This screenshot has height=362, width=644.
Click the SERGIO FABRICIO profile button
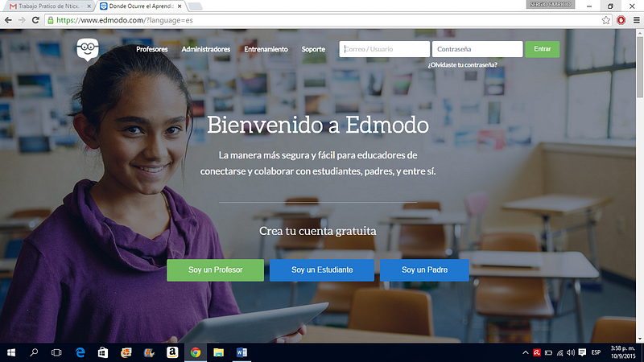pos(551,5)
